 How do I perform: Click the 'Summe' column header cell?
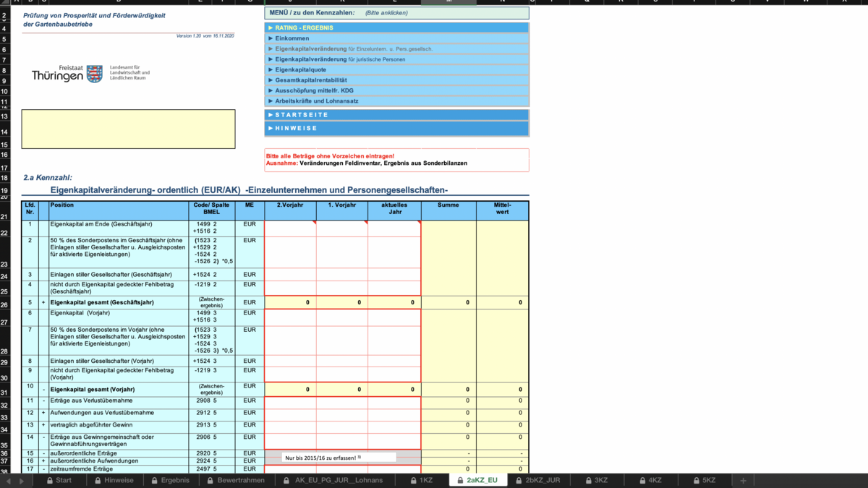[x=448, y=210]
